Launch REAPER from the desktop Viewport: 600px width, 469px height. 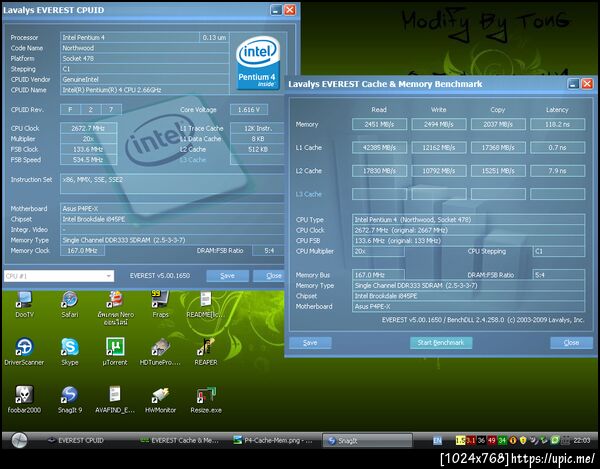[206, 352]
